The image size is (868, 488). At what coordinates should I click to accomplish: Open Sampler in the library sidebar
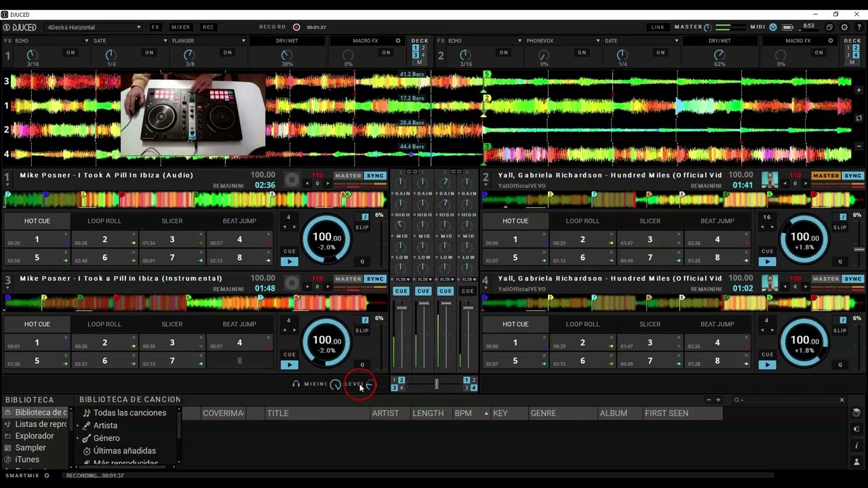click(31, 448)
